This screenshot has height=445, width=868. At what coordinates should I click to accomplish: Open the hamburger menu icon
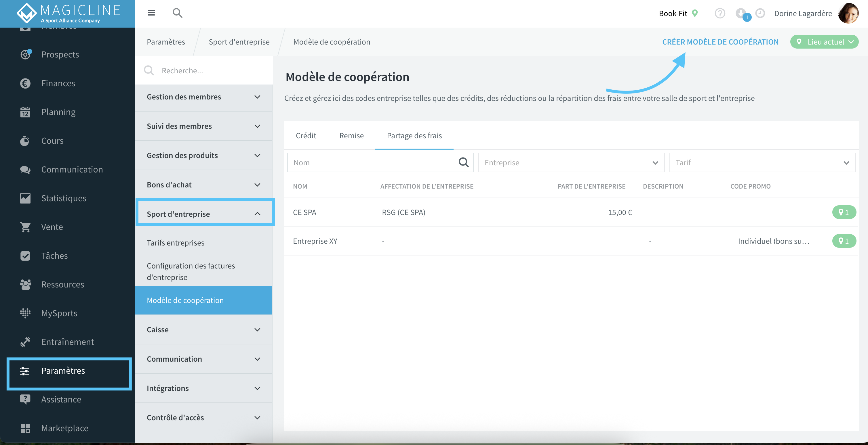(151, 13)
